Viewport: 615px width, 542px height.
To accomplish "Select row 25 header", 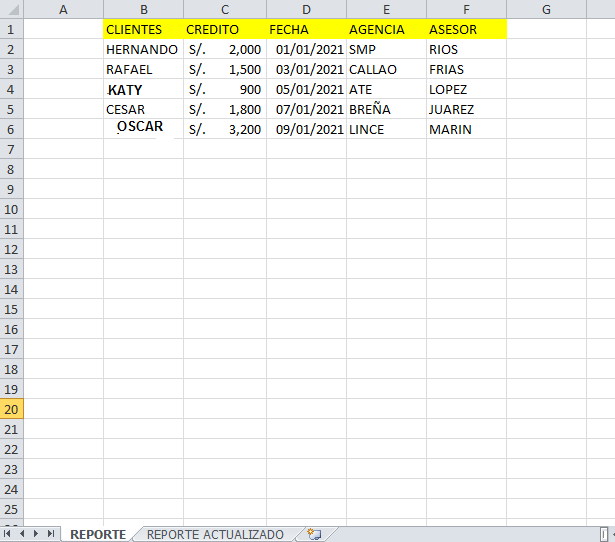I will coord(11,509).
